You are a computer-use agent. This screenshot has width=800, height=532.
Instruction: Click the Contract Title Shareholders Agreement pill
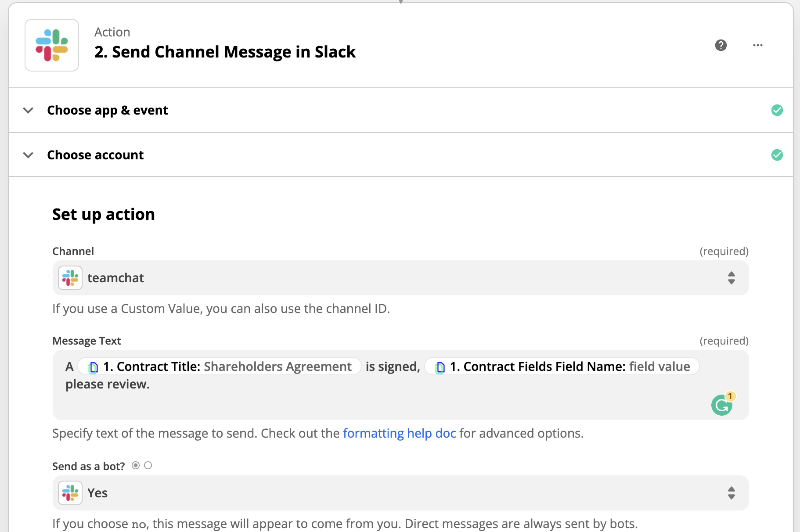coord(220,367)
